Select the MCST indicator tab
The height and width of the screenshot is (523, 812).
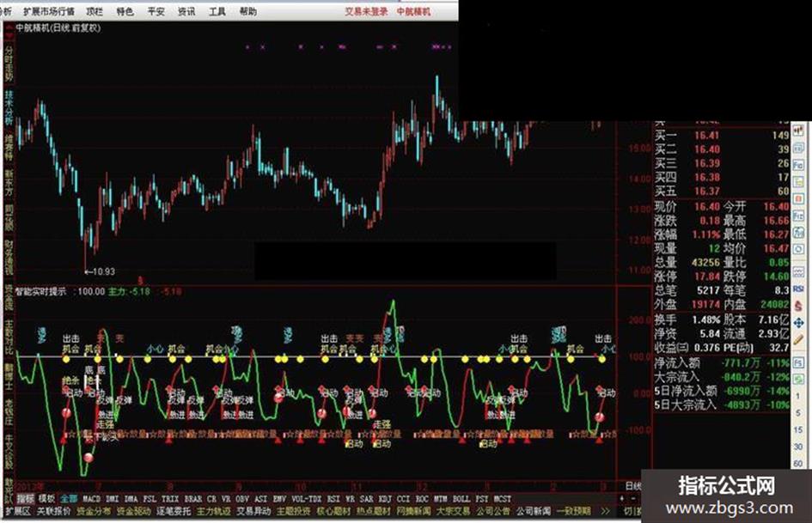tap(503, 499)
